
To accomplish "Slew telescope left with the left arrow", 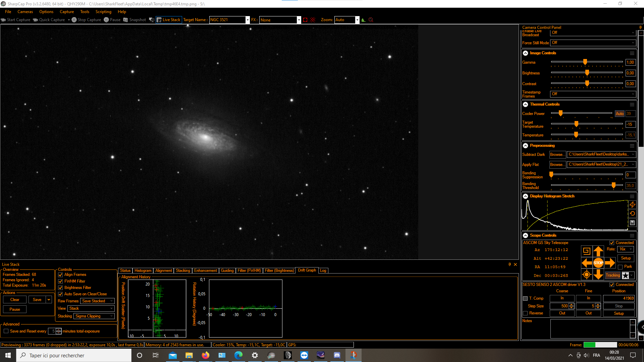I will tap(587, 263).
